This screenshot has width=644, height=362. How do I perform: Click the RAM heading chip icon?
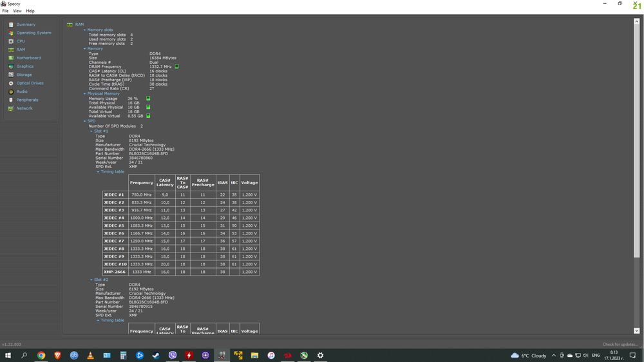(x=70, y=24)
